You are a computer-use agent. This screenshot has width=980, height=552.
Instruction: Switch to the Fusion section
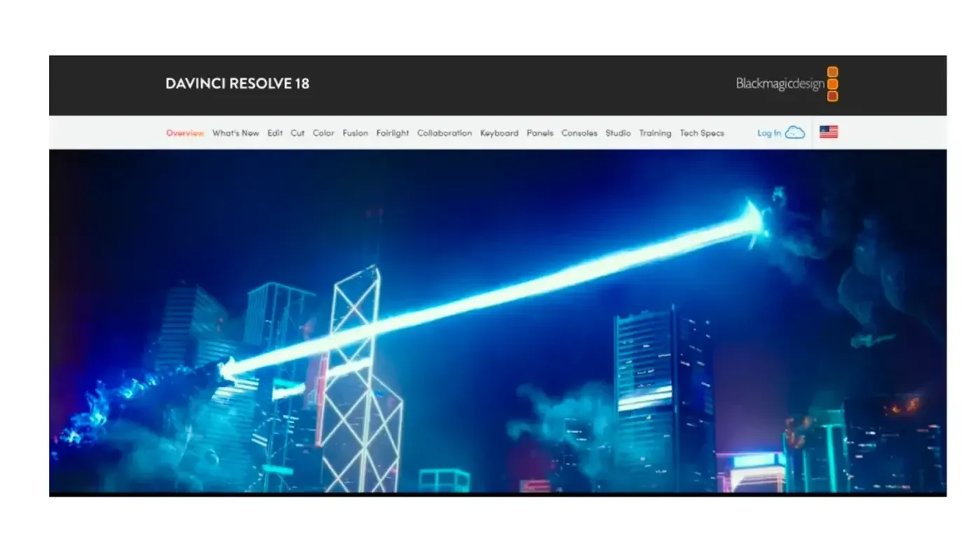click(355, 133)
